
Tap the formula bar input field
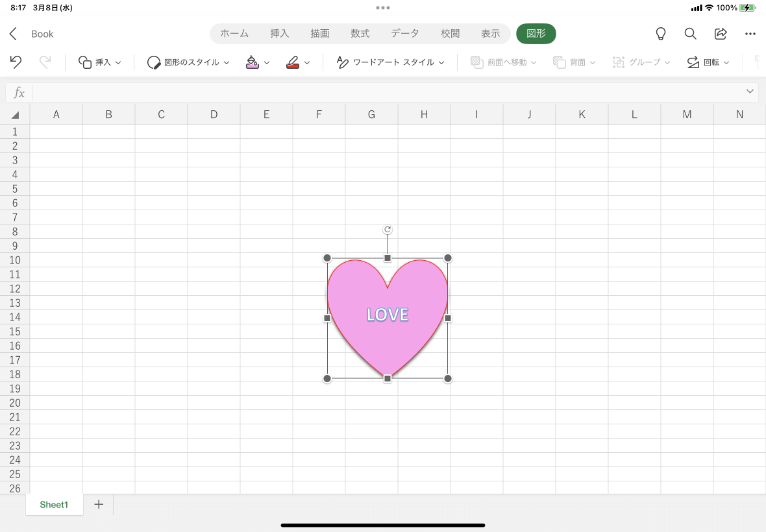(x=388, y=91)
